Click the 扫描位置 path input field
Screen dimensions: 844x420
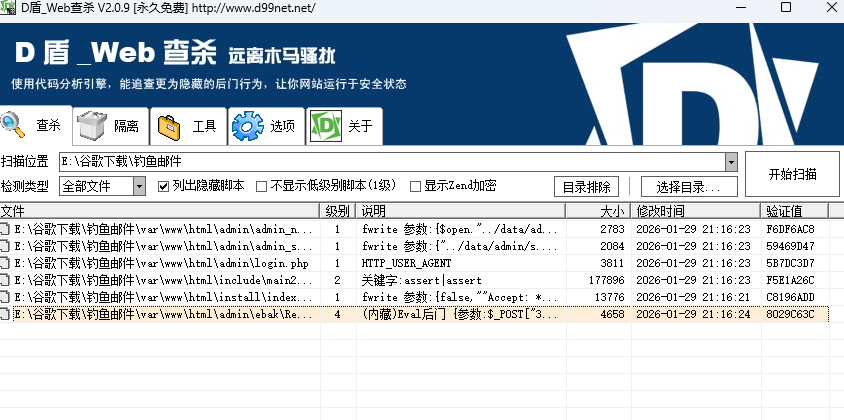click(x=390, y=161)
